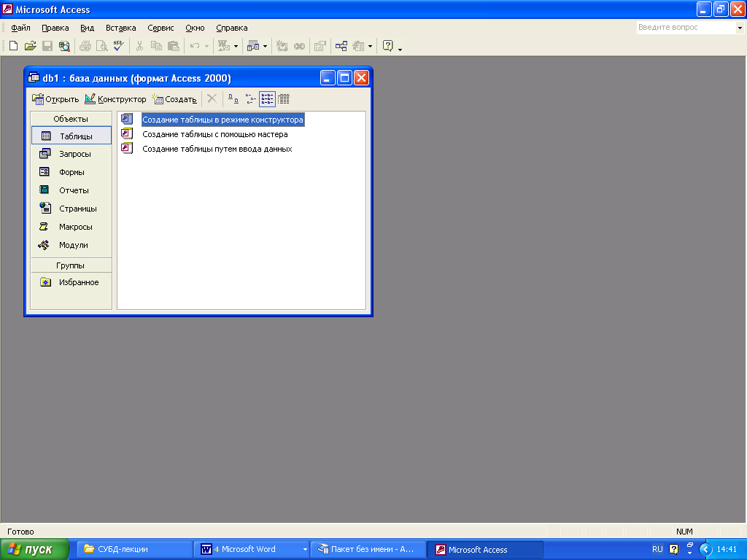Expand the Analyze dropdown arrow
Screen dimensions: 747x560
pyautogui.click(x=266, y=46)
